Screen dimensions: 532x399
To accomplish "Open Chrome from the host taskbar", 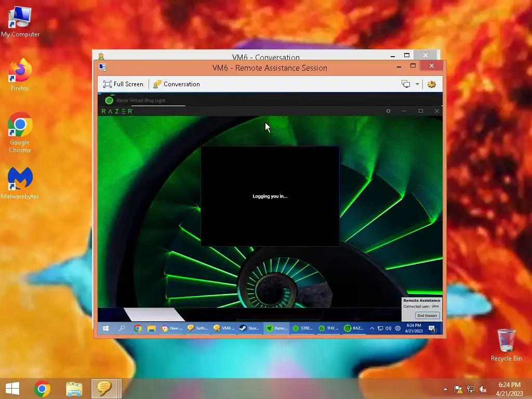I will pyautogui.click(x=42, y=389).
